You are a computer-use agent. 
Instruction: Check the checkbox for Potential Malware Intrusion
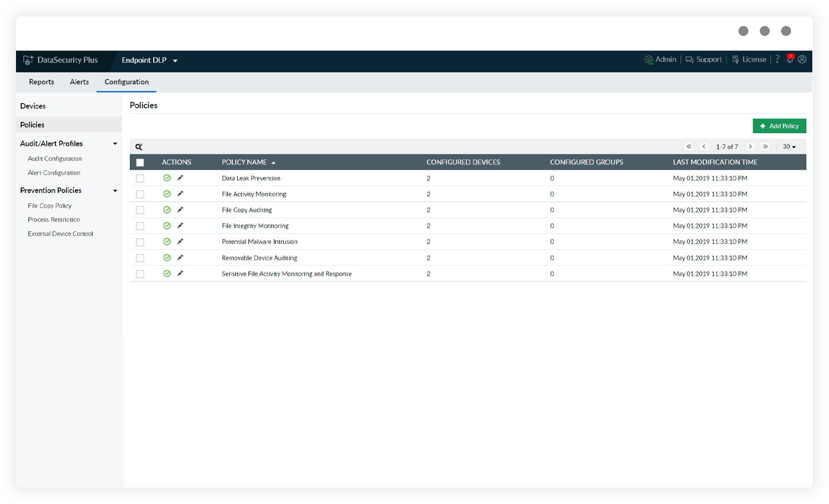click(x=140, y=242)
